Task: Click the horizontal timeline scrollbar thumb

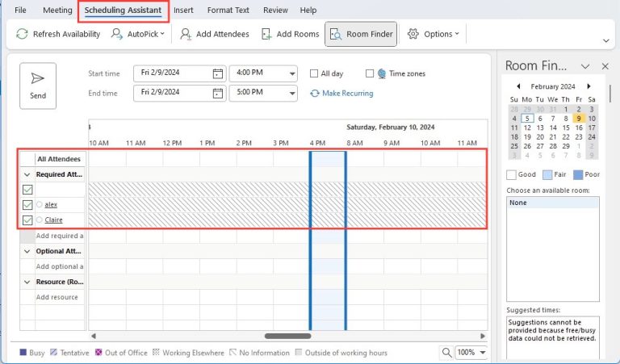Action: (287, 336)
